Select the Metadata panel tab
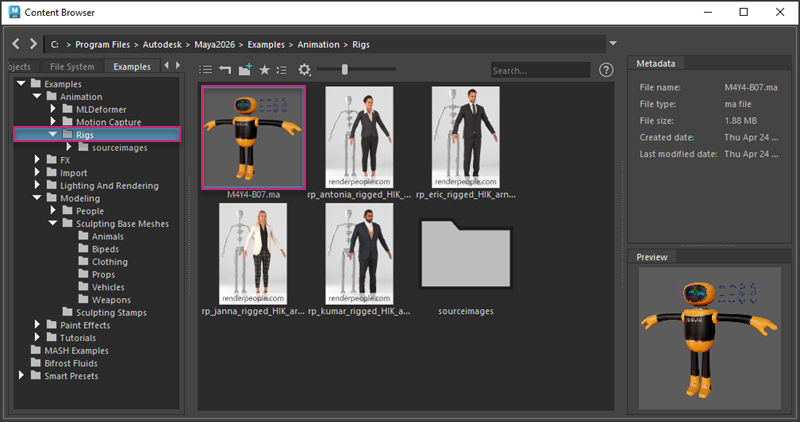The image size is (800, 422). pyautogui.click(x=656, y=63)
